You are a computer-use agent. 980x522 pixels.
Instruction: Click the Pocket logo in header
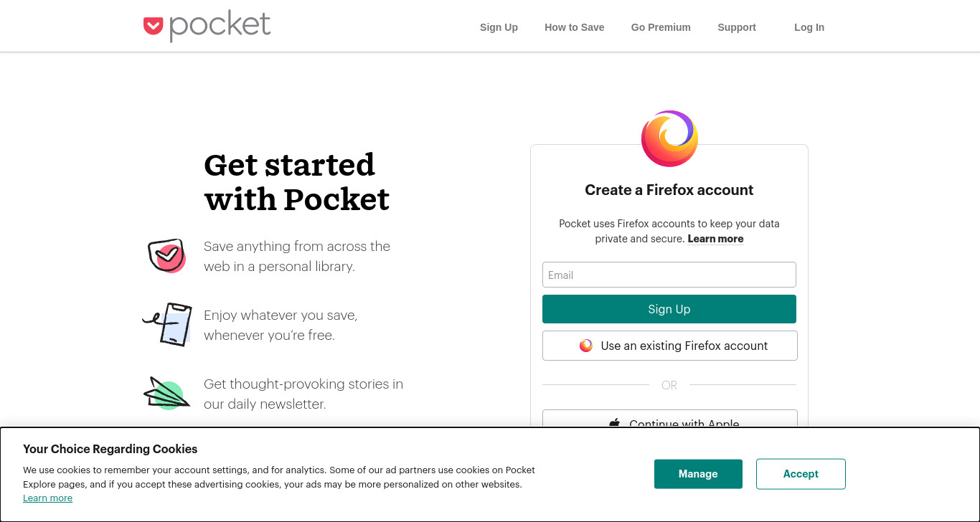click(x=207, y=27)
